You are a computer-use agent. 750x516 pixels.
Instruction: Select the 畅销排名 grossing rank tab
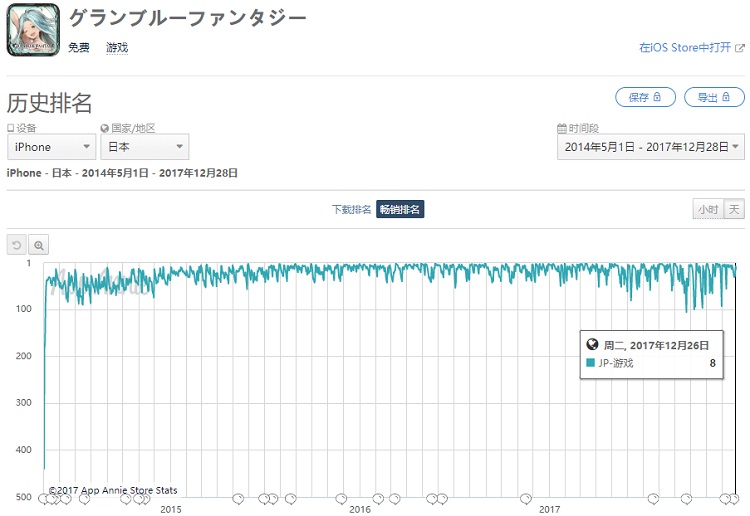pyautogui.click(x=400, y=209)
